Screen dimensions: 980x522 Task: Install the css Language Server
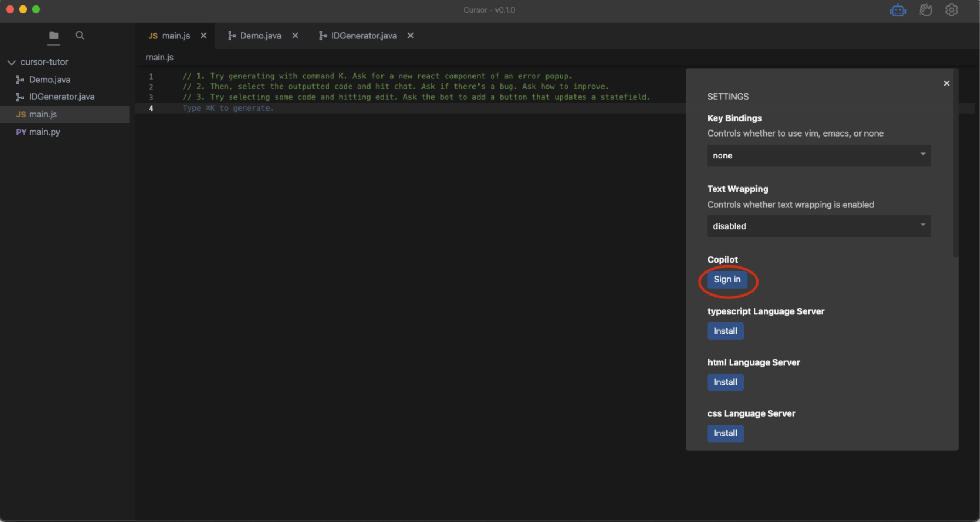point(725,433)
